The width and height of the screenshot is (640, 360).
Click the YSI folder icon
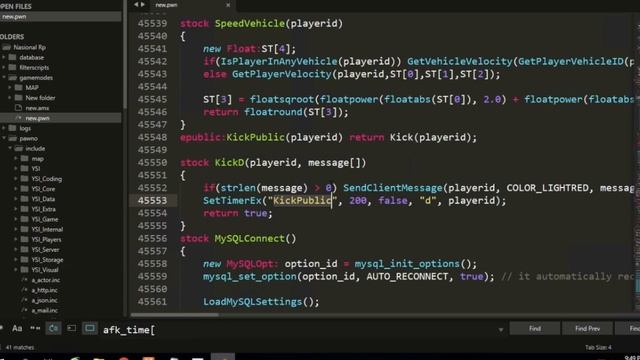tap(24, 169)
